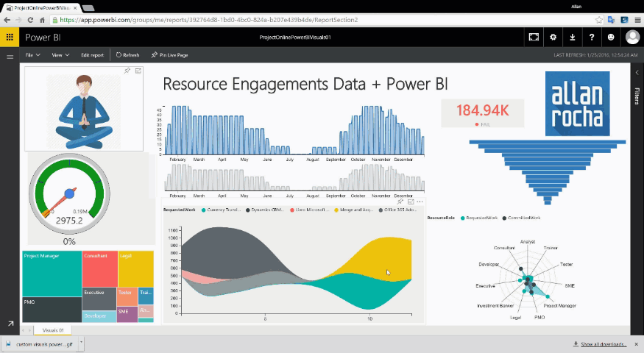Pin the stream chart visual

pos(400,202)
